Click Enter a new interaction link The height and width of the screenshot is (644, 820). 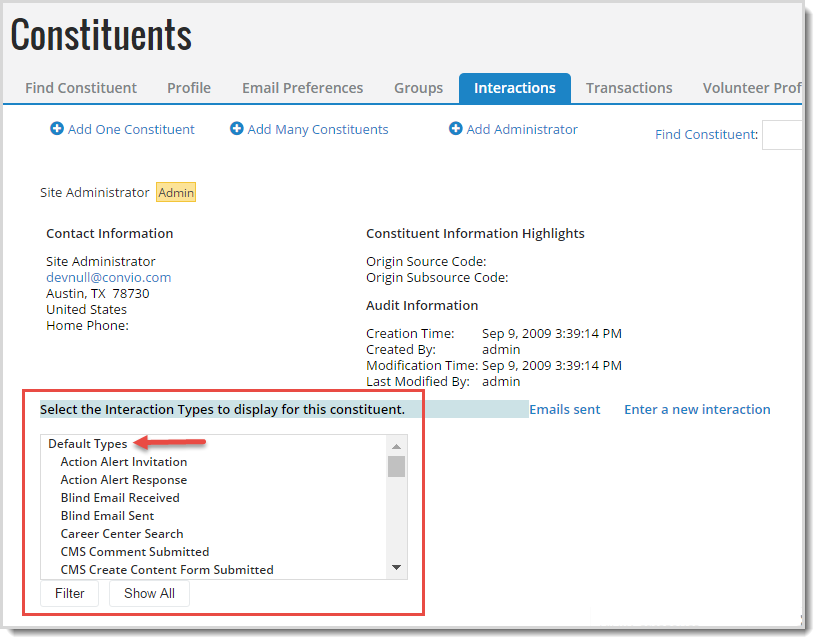(697, 409)
